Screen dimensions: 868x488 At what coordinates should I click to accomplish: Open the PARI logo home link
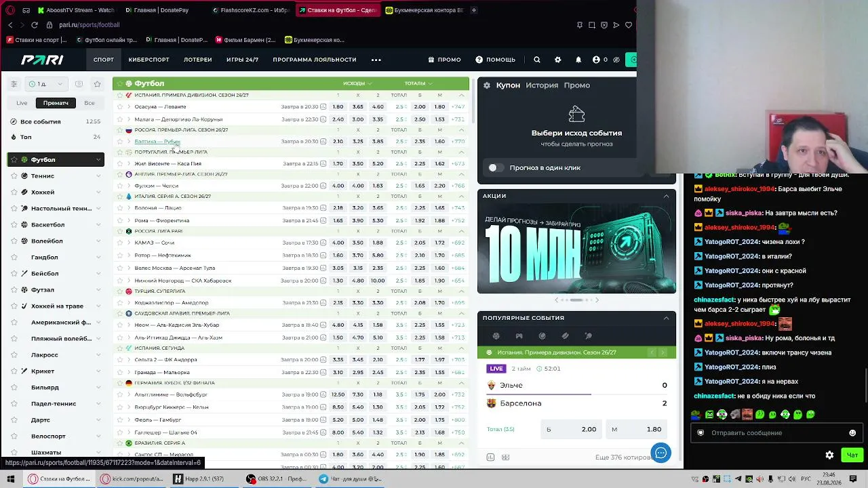[x=42, y=60]
